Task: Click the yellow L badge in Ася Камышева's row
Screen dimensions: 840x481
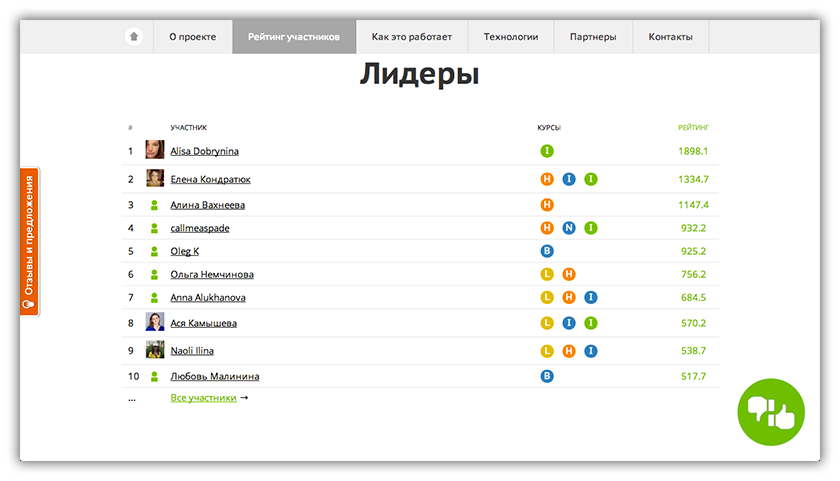Action: [x=547, y=323]
